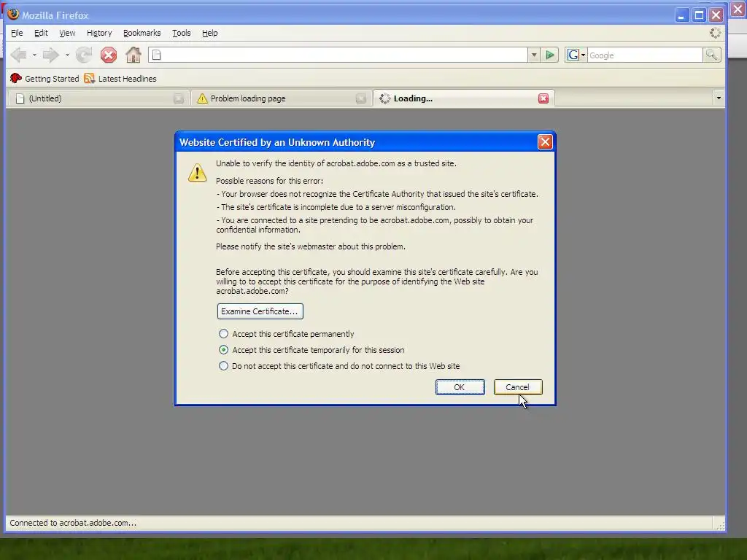Click the window resize grip in status bar

pos(720,525)
